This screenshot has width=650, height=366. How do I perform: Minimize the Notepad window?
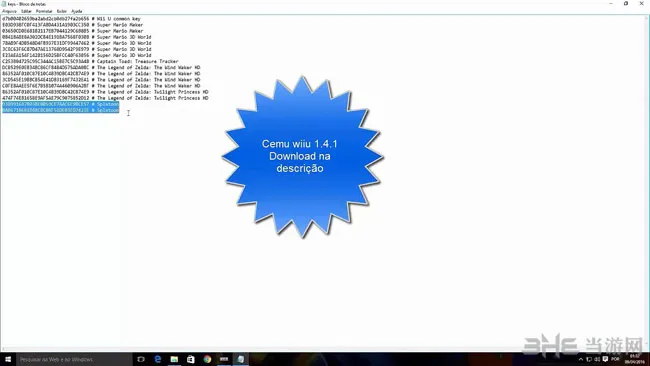[x=611, y=3]
